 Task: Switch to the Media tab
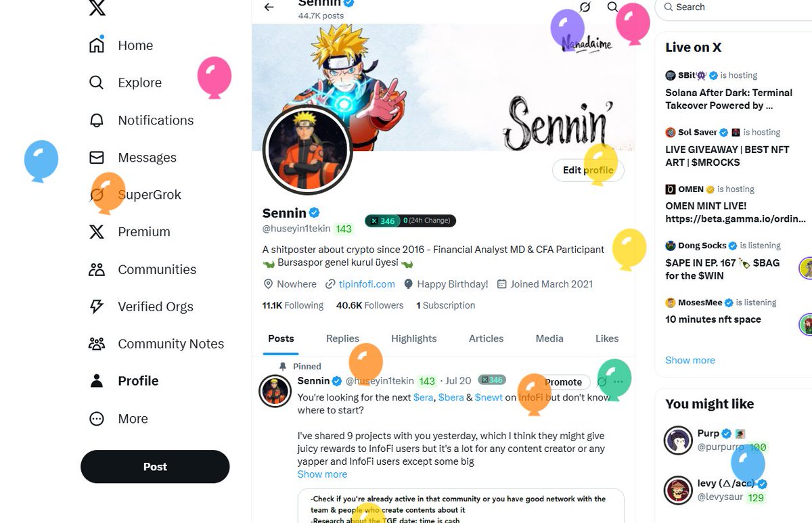(549, 338)
